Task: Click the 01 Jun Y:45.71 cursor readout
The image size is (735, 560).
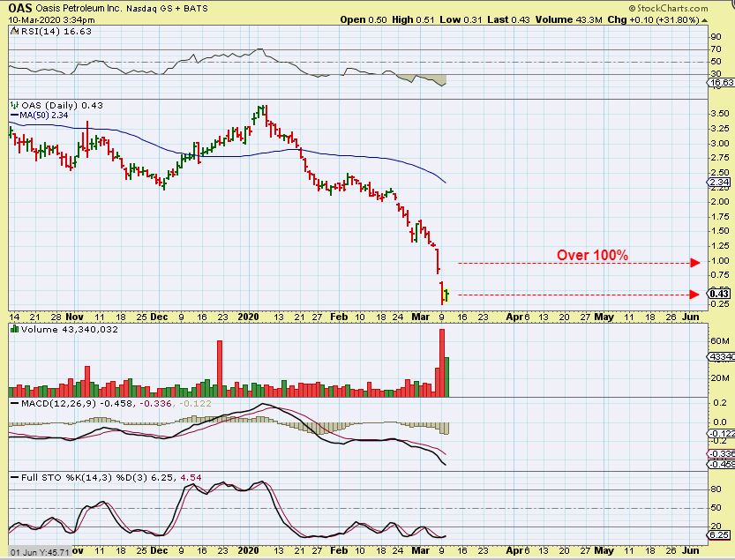Action: (x=41, y=552)
